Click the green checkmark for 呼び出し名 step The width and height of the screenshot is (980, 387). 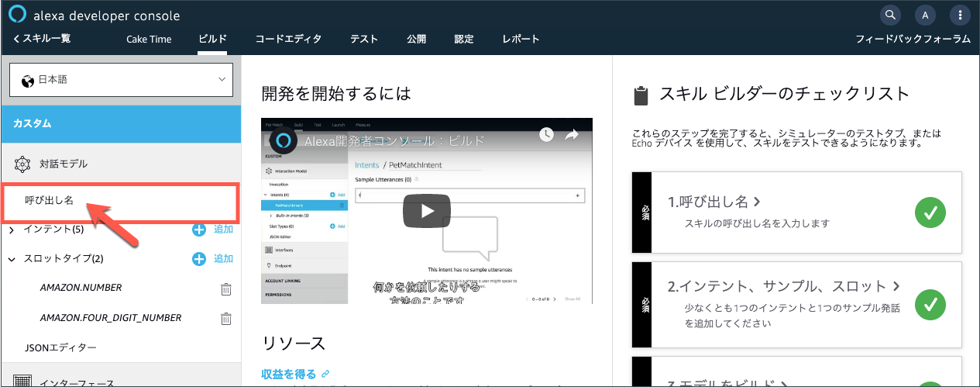coord(930,213)
